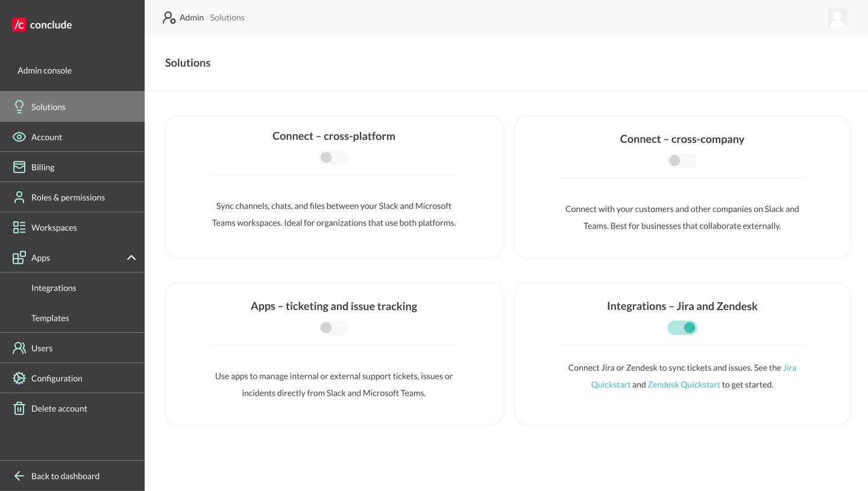Open Templates from the sidebar
This screenshot has width=868, height=491.
tap(50, 318)
